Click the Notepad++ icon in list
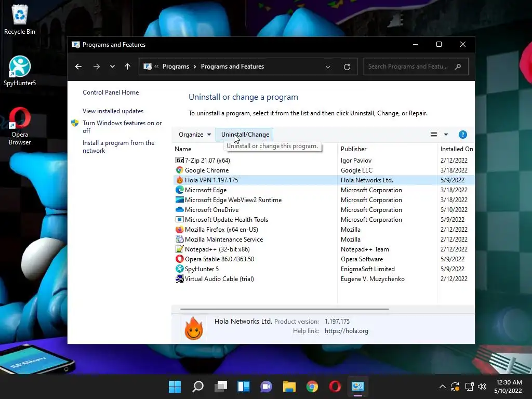This screenshot has width=532, height=399. [179, 249]
